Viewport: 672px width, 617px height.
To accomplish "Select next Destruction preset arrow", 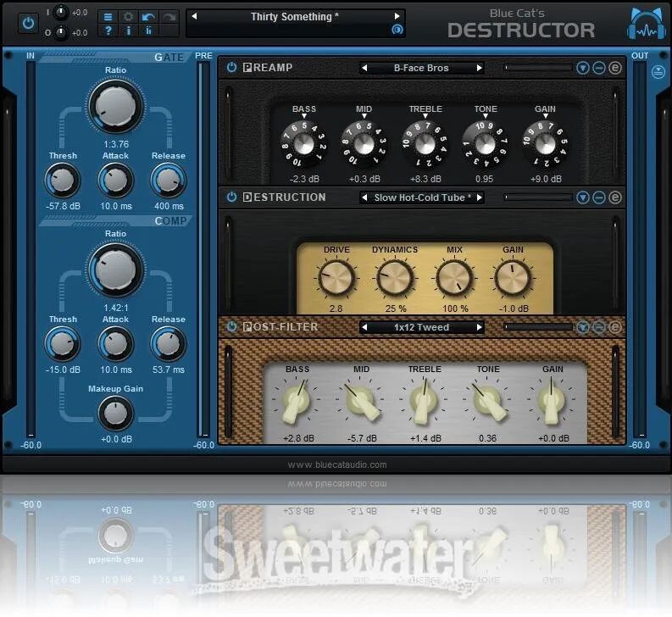I will coord(479,197).
